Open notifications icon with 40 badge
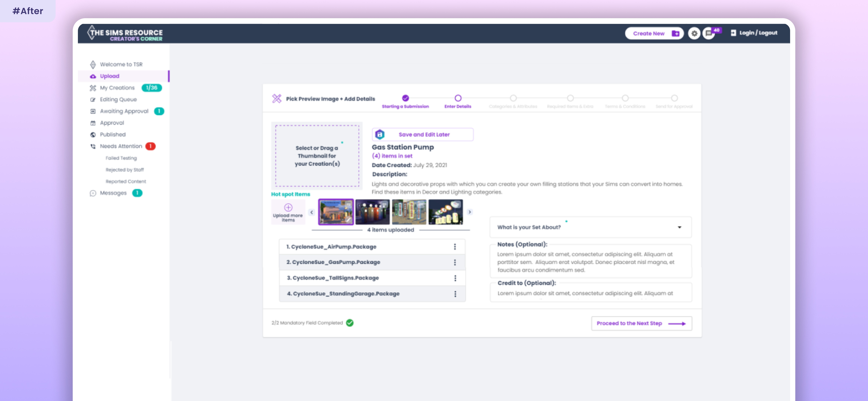Viewport: 868px width, 401px height. pos(709,33)
